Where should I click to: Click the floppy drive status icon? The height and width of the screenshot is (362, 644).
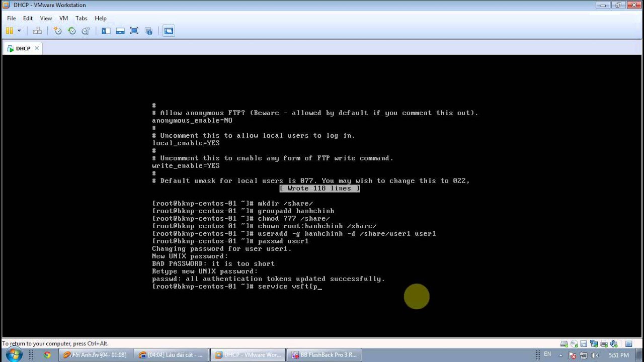click(x=584, y=344)
